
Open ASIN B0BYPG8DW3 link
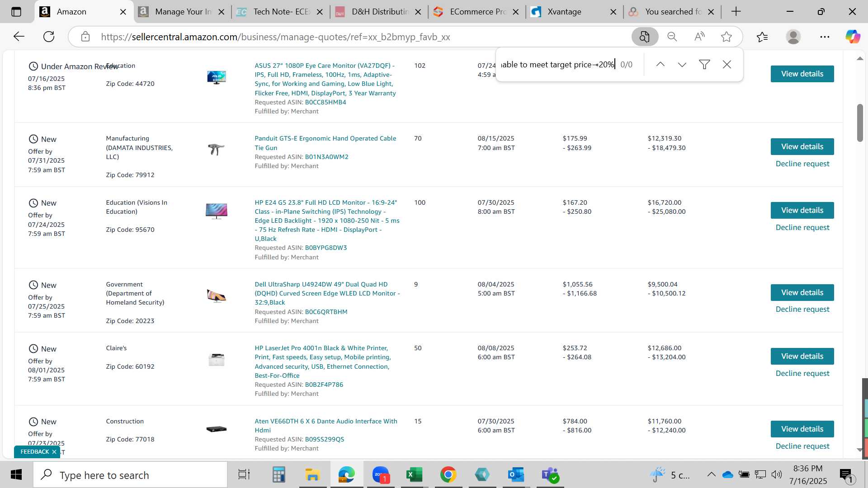[x=326, y=248]
